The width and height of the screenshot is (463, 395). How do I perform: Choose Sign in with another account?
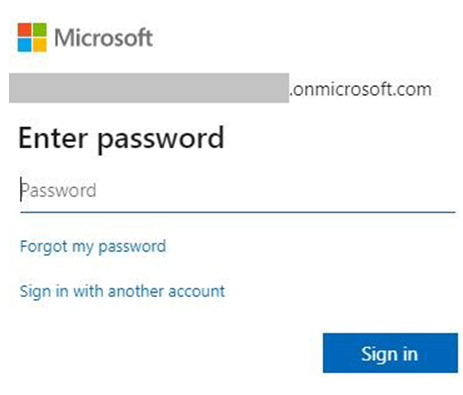pos(122,292)
